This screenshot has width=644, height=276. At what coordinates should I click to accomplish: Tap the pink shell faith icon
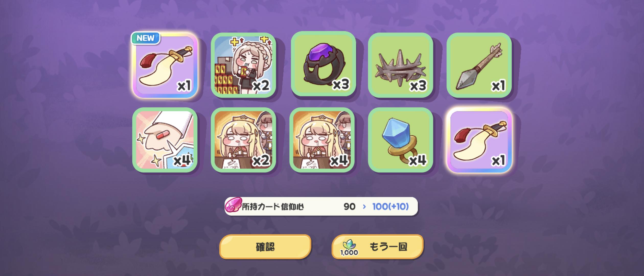click(x=233, y=206)
